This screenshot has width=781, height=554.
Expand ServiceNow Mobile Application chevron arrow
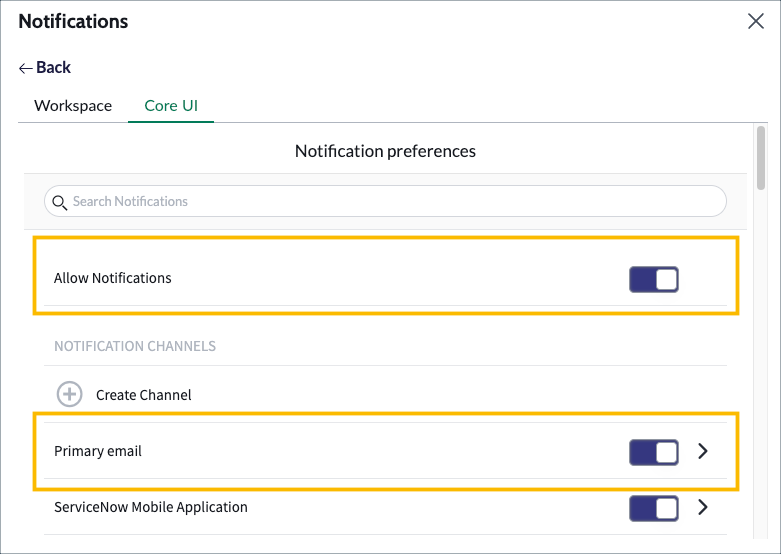(x=703, y=507)
